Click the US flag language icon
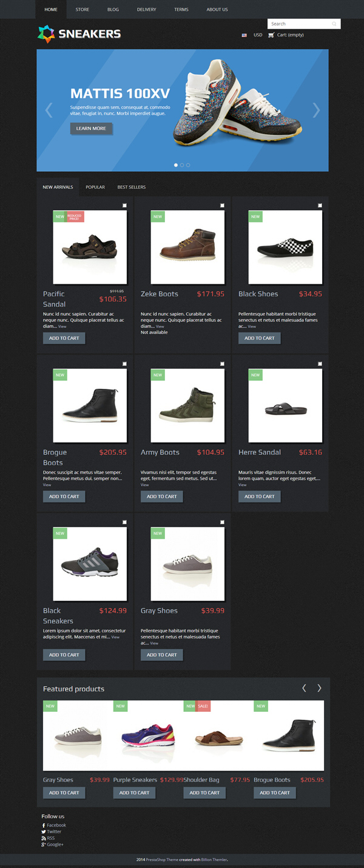The height and width of the screenshot is (868, 364). click(x=244, y=35)
